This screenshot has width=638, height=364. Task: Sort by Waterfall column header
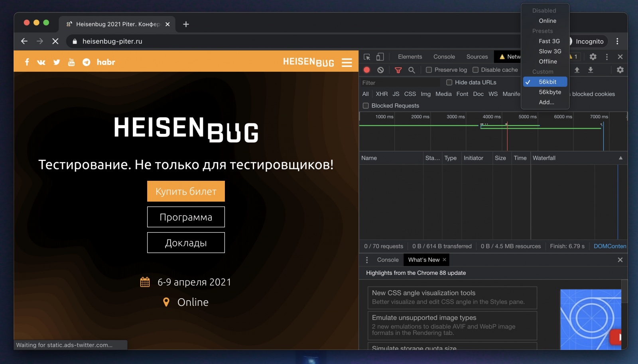[x=579, y=158]
